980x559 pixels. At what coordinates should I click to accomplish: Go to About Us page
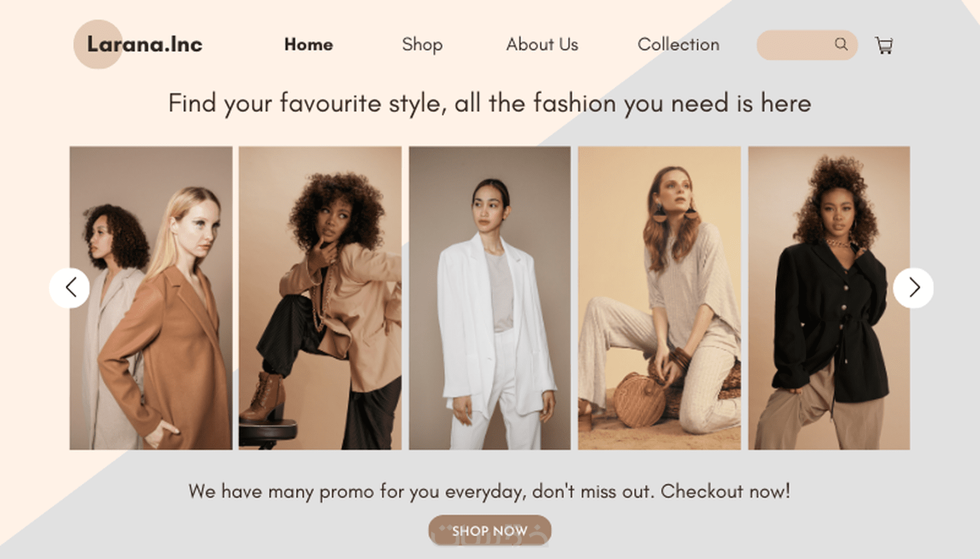click(542, 44)
